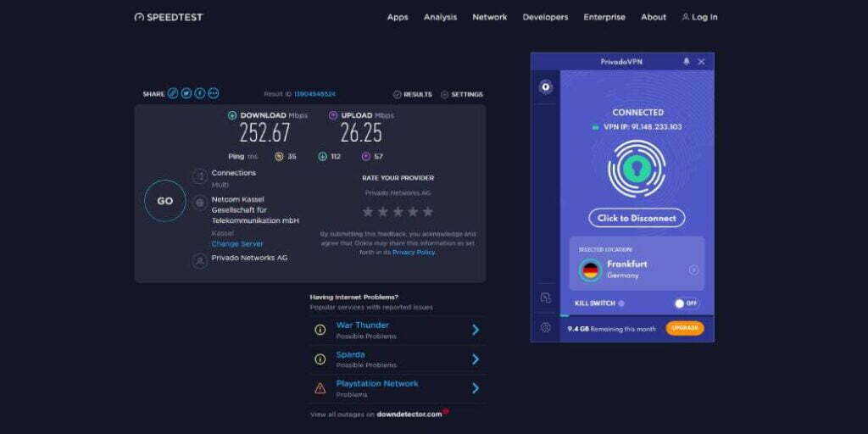The image size is (868, 434).
Task: Start a new test with GO
Action: tap(165, 201)
